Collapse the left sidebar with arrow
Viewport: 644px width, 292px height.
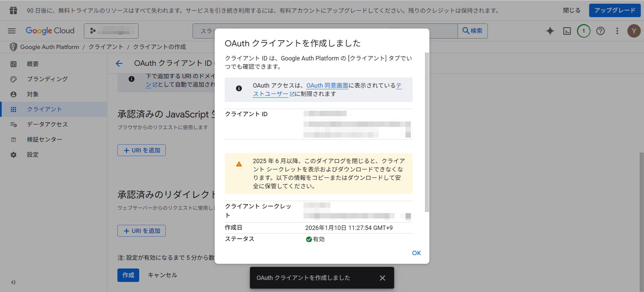click(x=13, y=282)
